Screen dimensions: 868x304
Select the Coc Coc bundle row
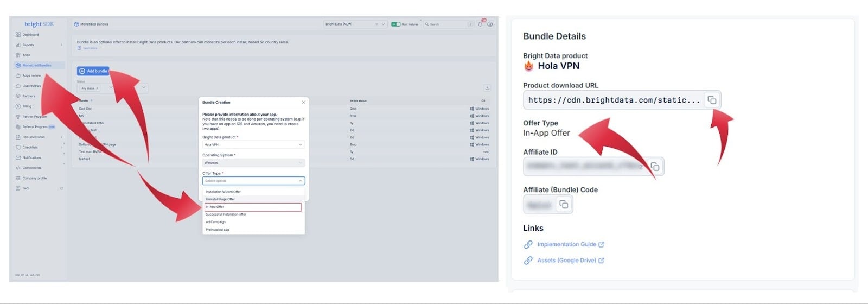pyautogui.click(x=284, y=109)
